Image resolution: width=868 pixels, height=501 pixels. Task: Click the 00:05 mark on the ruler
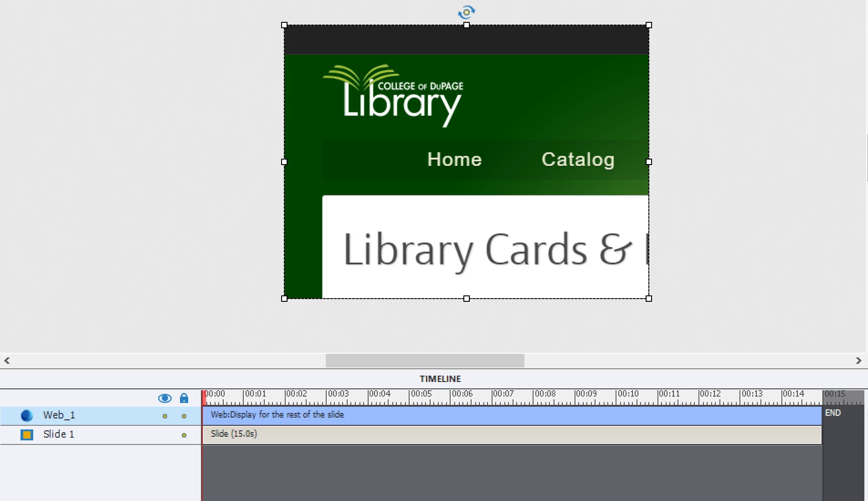pyautogui.click(x=421, y=394)
